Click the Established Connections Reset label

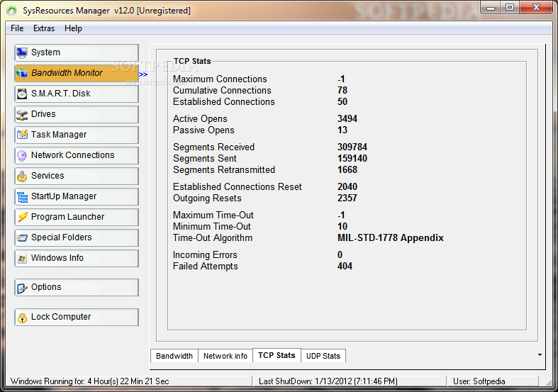coord(238,186)
